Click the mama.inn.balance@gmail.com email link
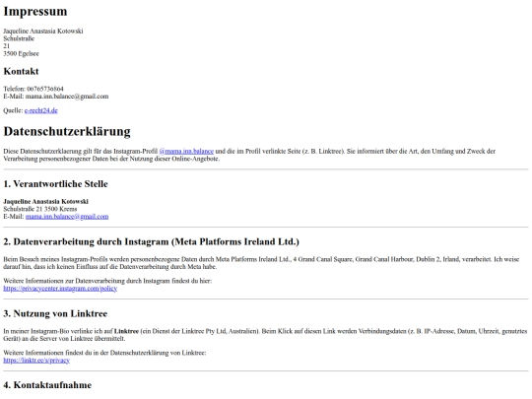 (x=67, y=216)
